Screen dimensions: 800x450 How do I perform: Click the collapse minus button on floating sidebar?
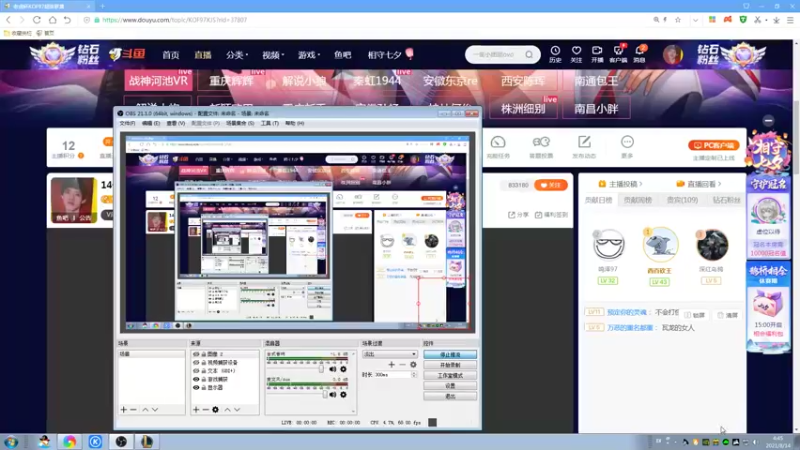768,121
